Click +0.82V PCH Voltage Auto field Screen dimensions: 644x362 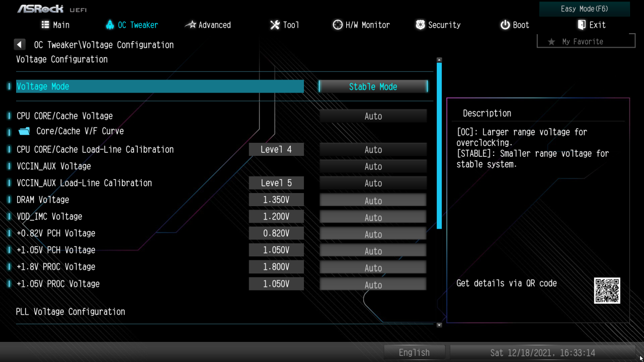pyautogui.click(x=373, y=234)
